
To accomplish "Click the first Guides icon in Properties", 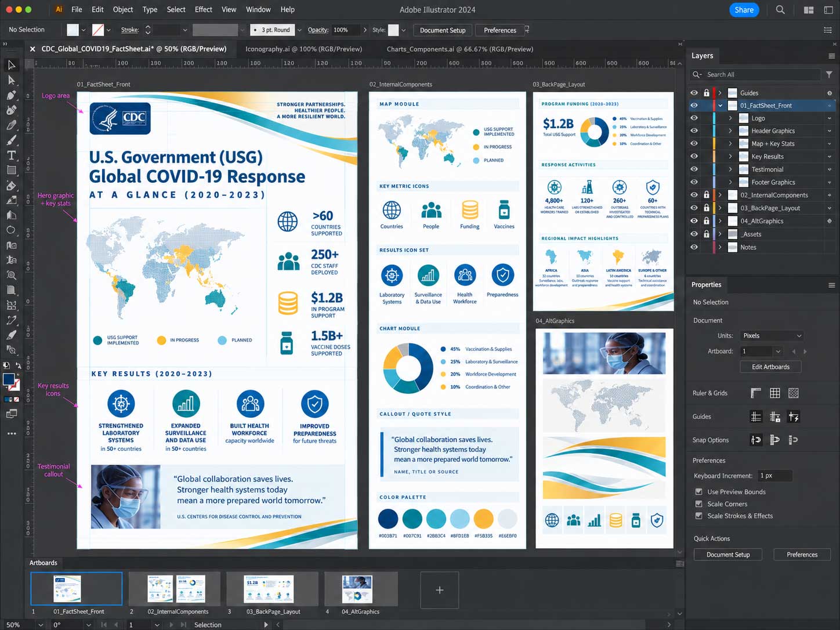I will coord(756,417).
